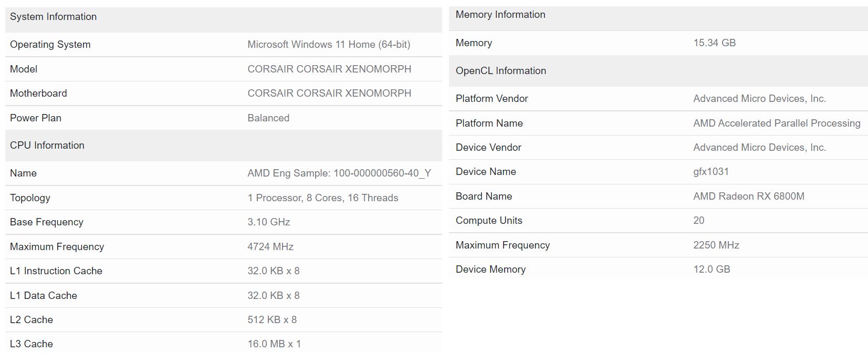
Task: Select the Operating System value text
Action: [x=329, y=45]
